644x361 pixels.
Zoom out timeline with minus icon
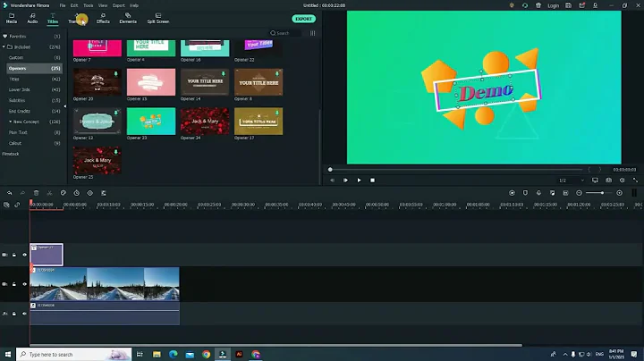[x=579, y=193]
